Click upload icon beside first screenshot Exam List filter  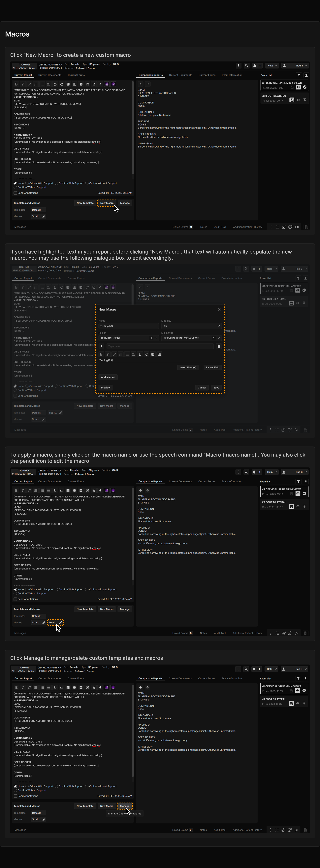306,75
